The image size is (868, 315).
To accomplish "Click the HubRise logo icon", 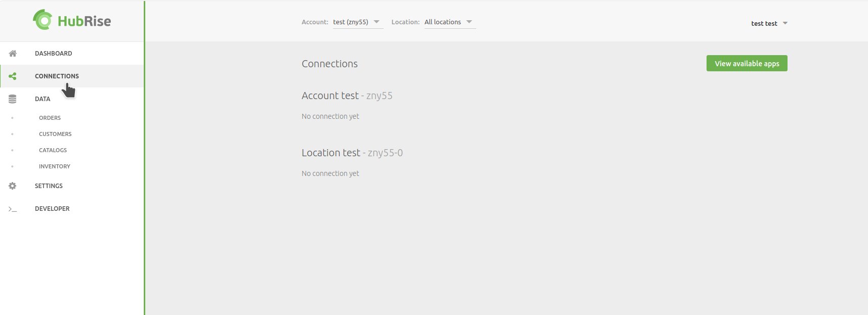I will tap(43, 20).
